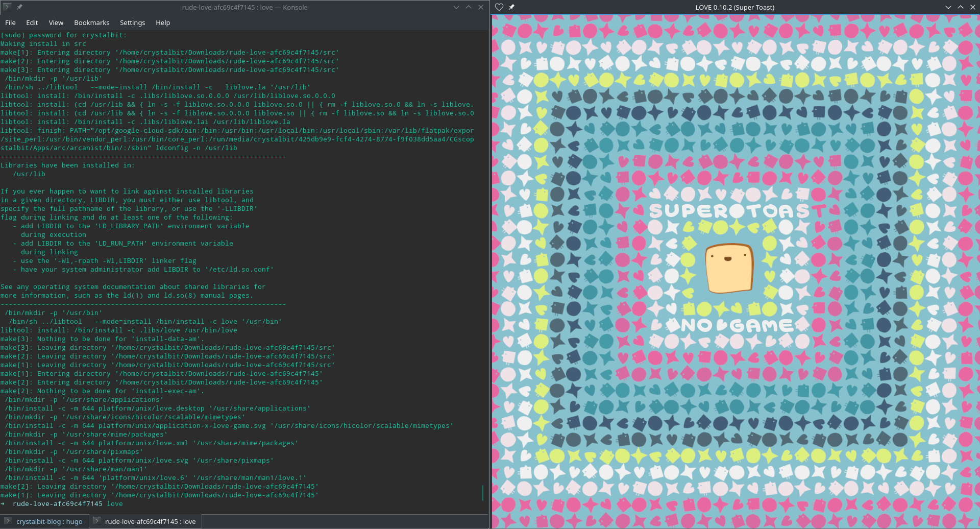Maximize the LÖVE Super Toast window

click(961, 7)
